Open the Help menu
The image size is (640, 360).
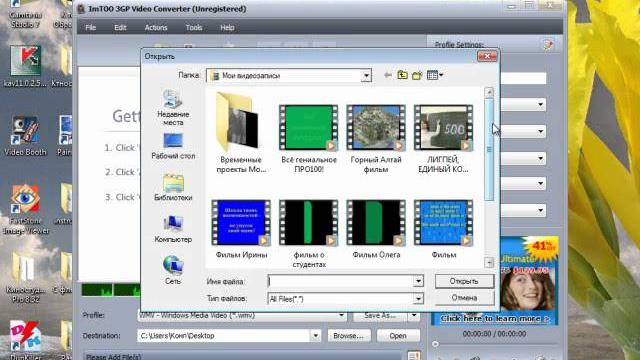(227, 27)
